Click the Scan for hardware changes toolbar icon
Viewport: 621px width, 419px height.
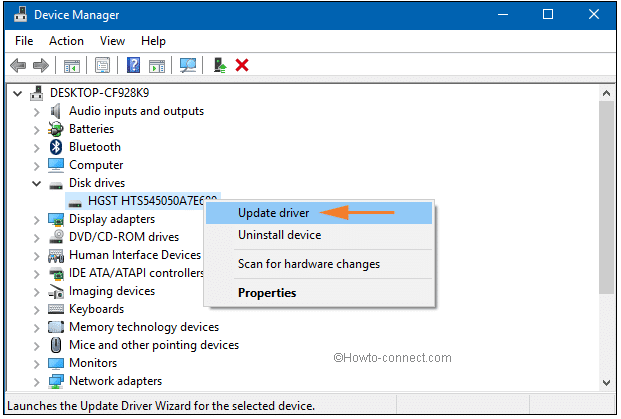pyautogui.click(x=187, y=66)
